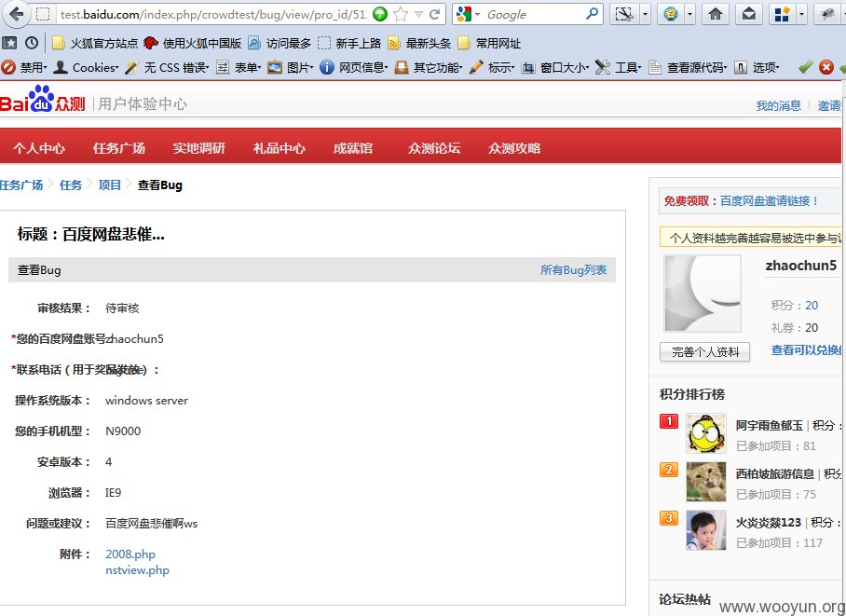Go back using the browser back arrow

click(17, 14)
